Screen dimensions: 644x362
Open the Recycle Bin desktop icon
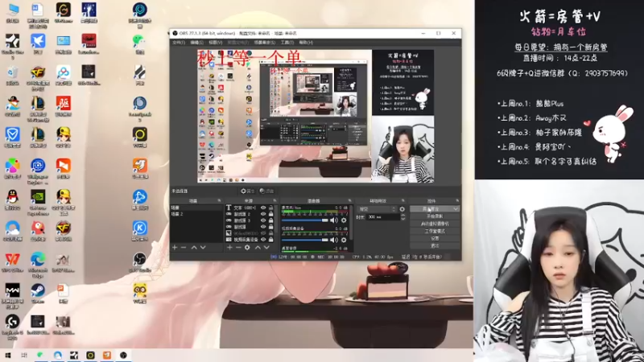(12, 76)
